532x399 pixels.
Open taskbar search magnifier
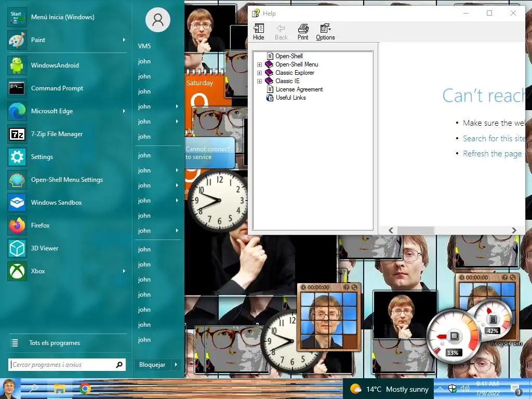click(x=33, y=389)
